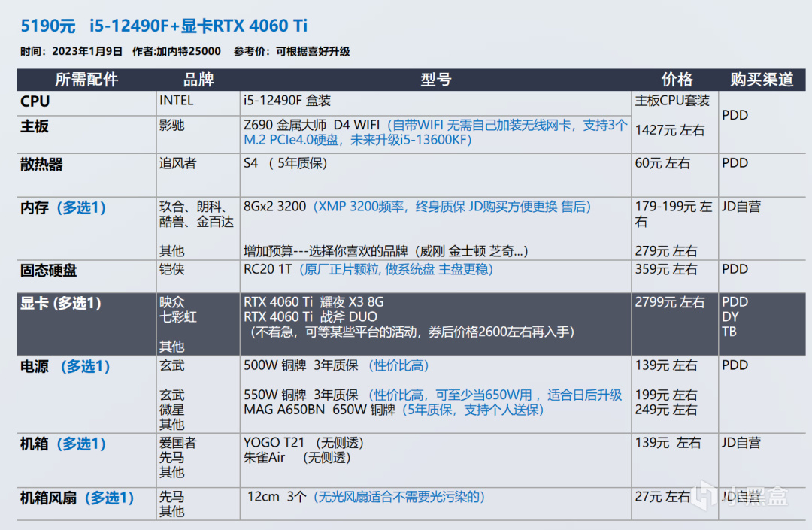Click the '玖合、朗科、' brand line
This screenshot has height=530, width=812.
(194, 207)
